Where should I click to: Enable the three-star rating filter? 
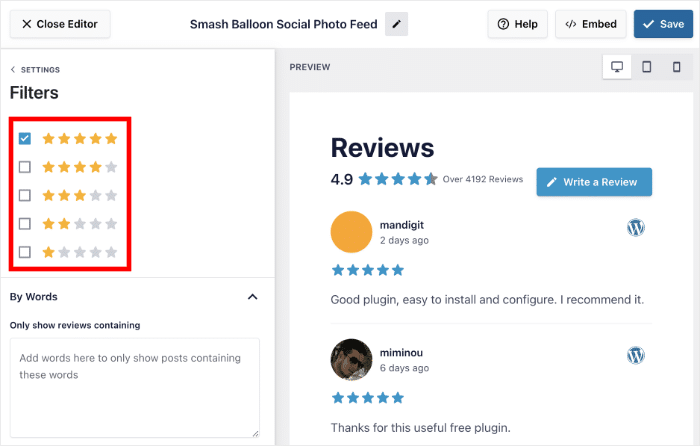(x=25, y=195)
